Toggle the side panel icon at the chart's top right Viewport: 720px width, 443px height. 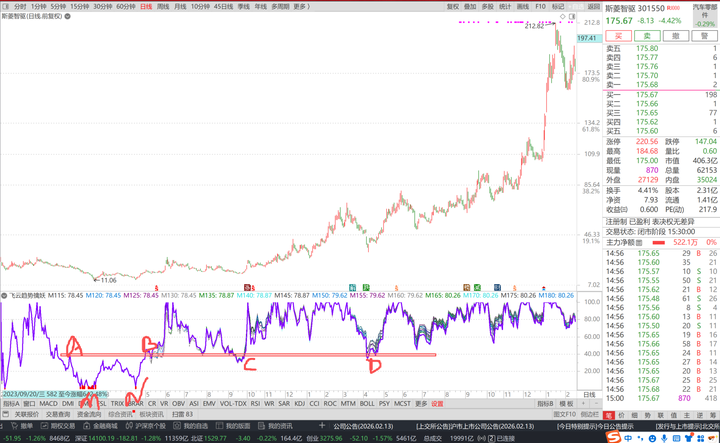pos(572,17)
